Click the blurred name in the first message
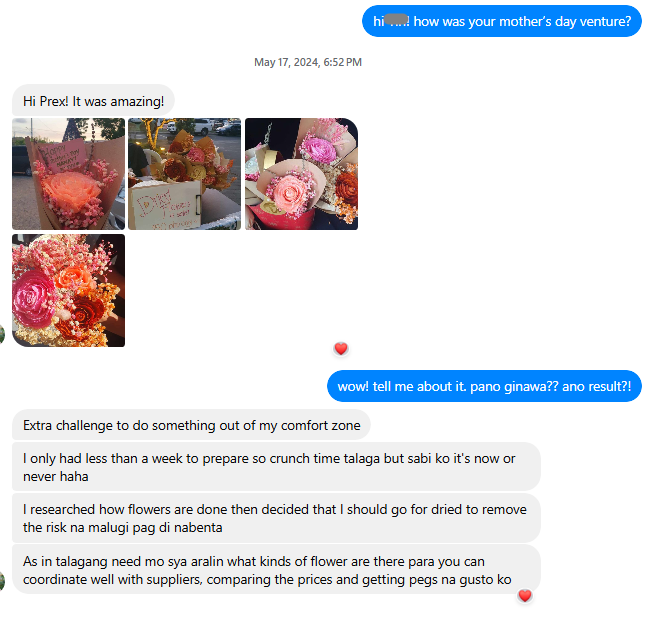 (x=396, y=20)
